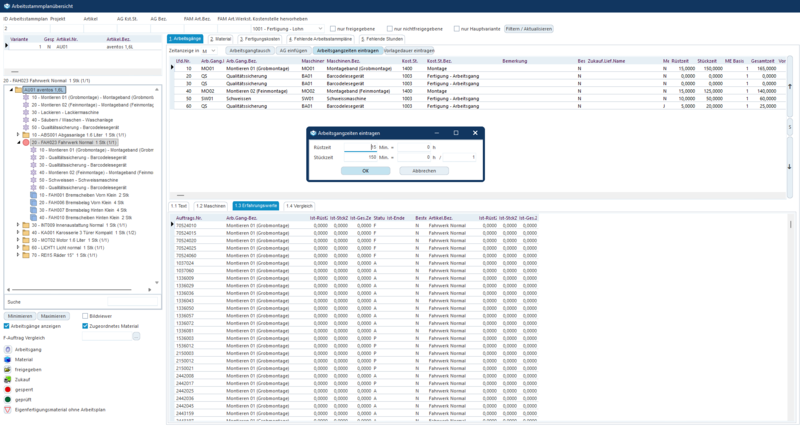Enable the Bildviewer checkbox
This screenshot has width=800, height=428.
(83, 315)
